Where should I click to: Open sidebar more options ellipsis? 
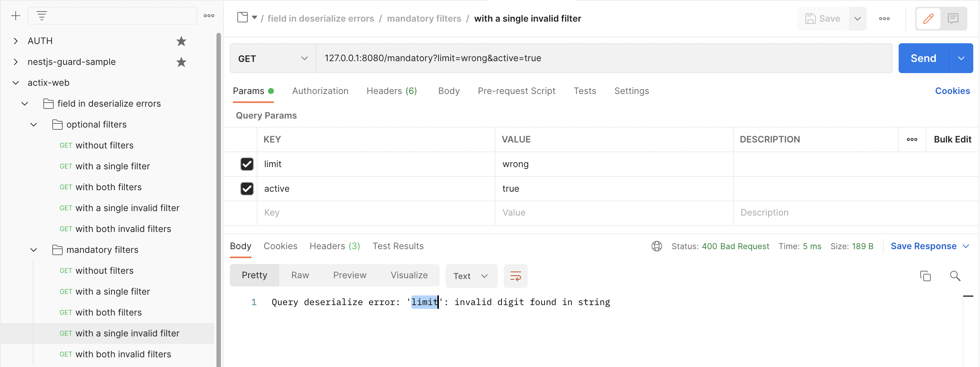pyautogui.click(x=209, y=16)
